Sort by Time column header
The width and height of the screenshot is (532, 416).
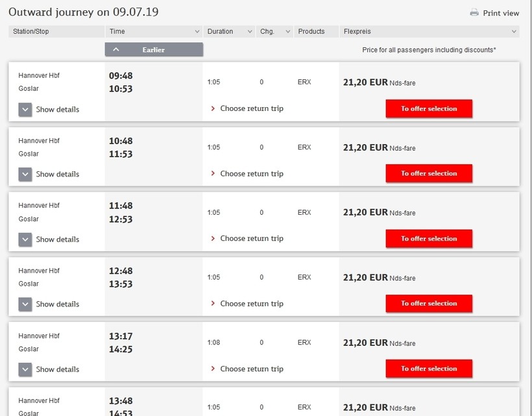154,31
